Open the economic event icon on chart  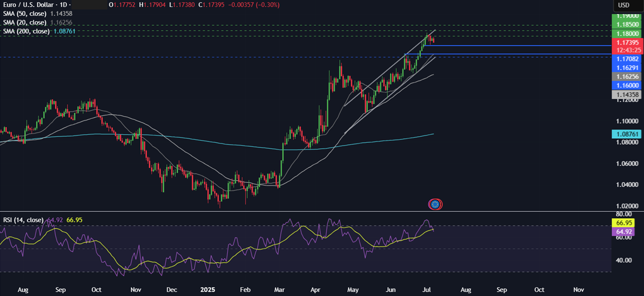(435, 204)
